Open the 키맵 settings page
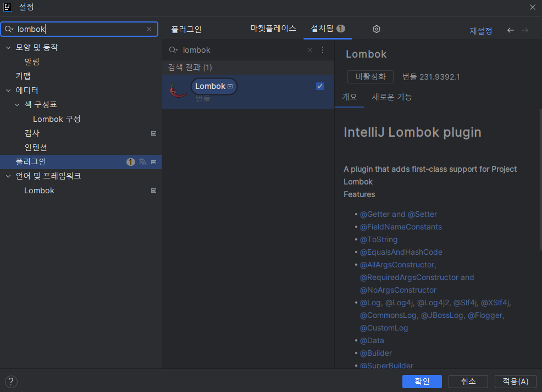Viewport: 542px width, 392px height. click(23, 76)
